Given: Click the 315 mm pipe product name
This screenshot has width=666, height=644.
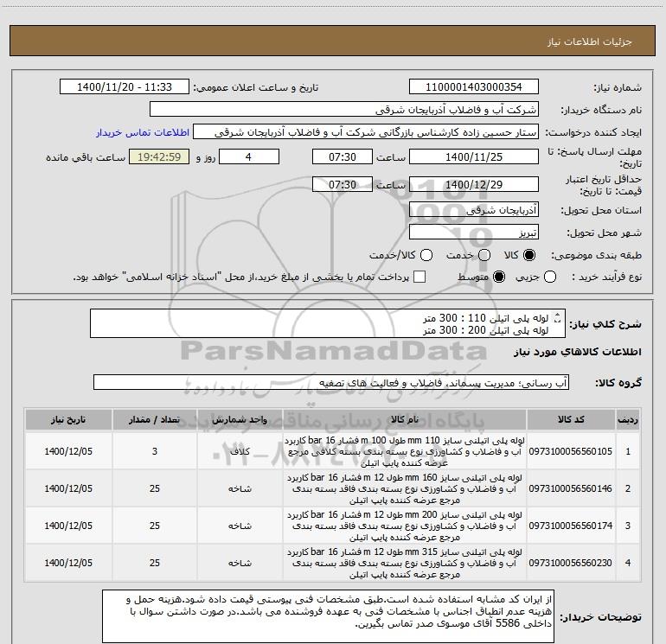Looking at the screenshot, I should [x=405, y=563].
